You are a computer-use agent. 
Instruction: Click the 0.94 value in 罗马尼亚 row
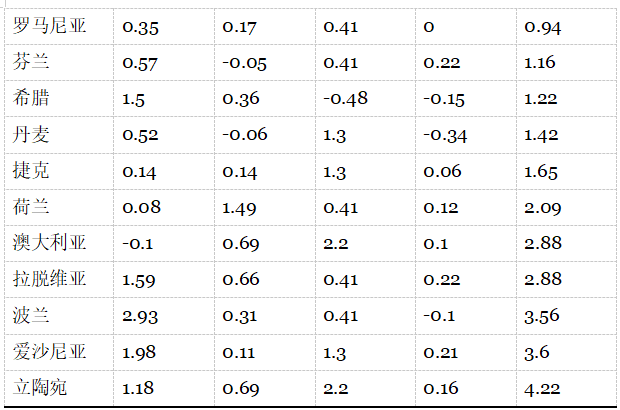click(x=543, y=27)
